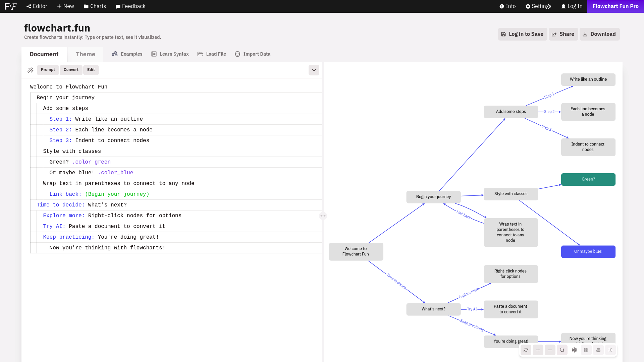644x362 pixels.
Task: Select the 'Begin your journey' graph node
Action: point(433,197)
